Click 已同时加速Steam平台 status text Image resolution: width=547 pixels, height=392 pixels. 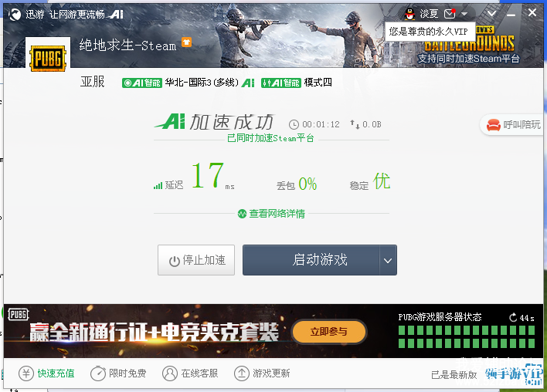click(270, 138)
